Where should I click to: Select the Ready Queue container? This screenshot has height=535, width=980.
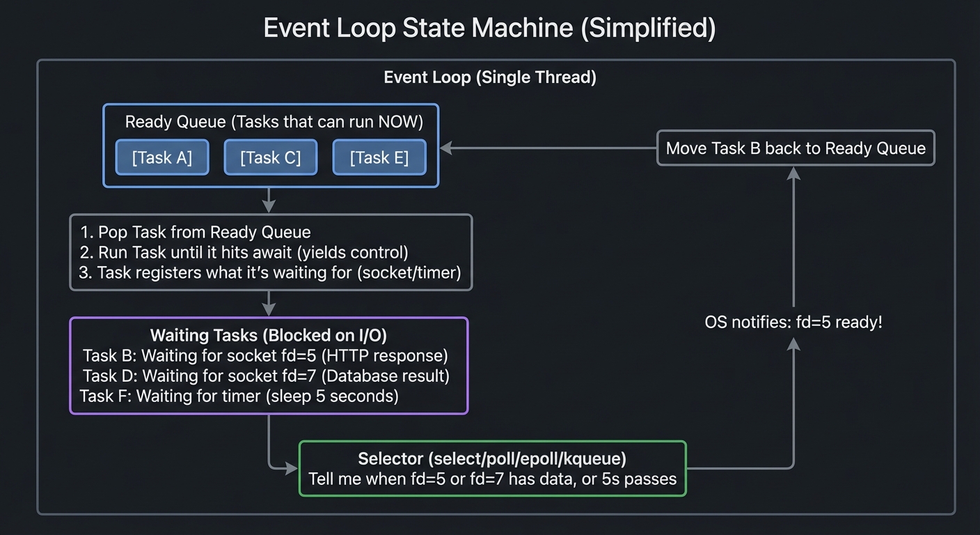[x=271, y=122]
